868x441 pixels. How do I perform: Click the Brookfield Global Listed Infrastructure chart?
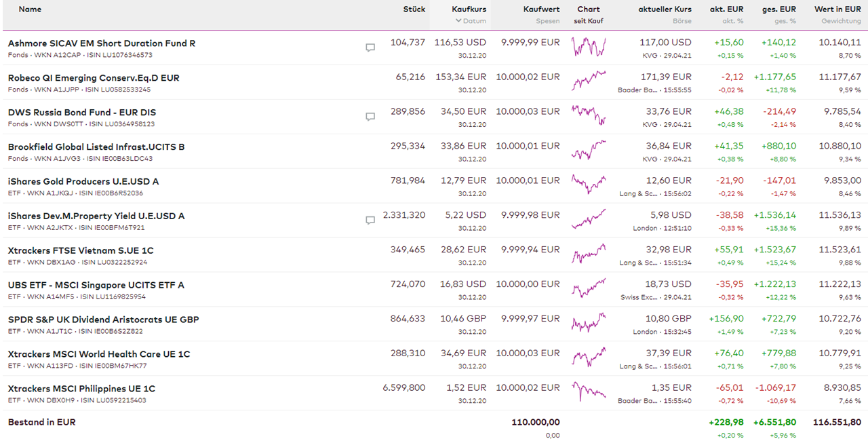tap(589, 150)
